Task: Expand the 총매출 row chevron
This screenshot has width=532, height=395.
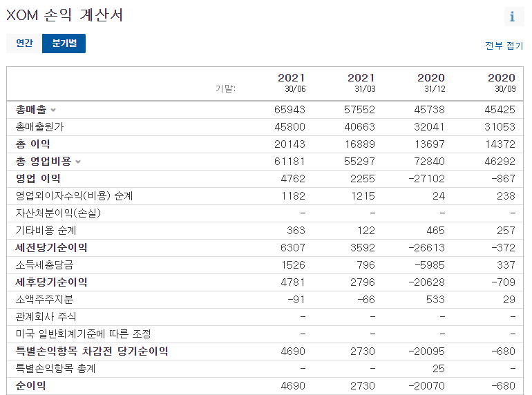Action: 53,110
